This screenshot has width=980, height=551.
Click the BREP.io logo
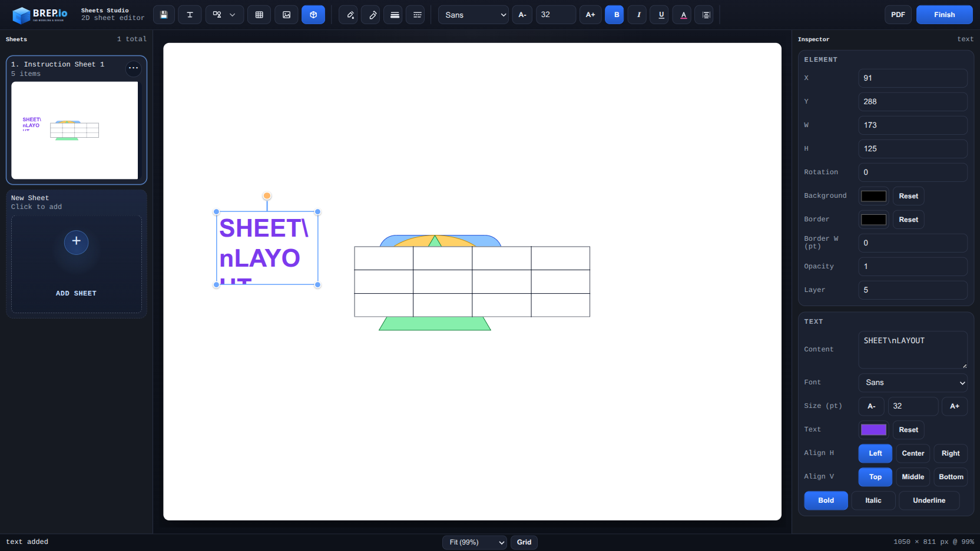click(40, 15)
